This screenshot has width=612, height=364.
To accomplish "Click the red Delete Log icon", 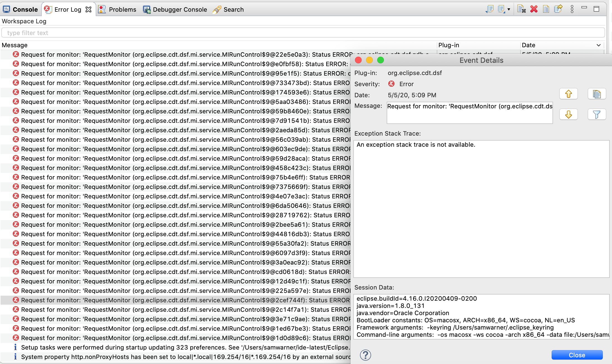I will pos(534,9).
